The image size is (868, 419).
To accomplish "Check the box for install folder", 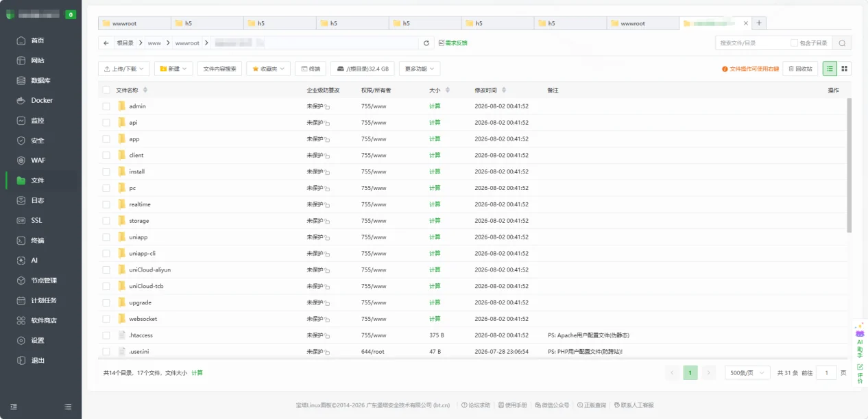I will tap(106, 171).
